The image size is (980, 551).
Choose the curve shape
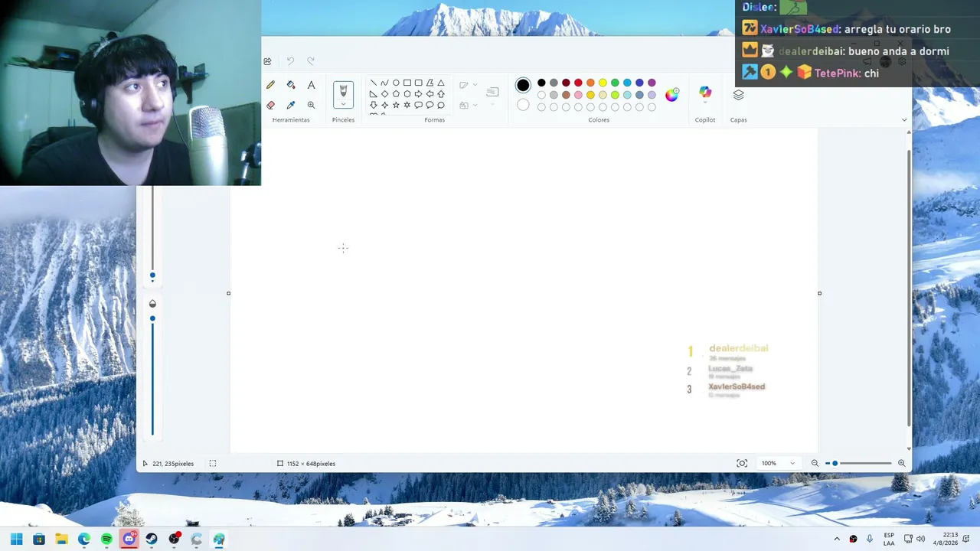[x=384, y=83]
